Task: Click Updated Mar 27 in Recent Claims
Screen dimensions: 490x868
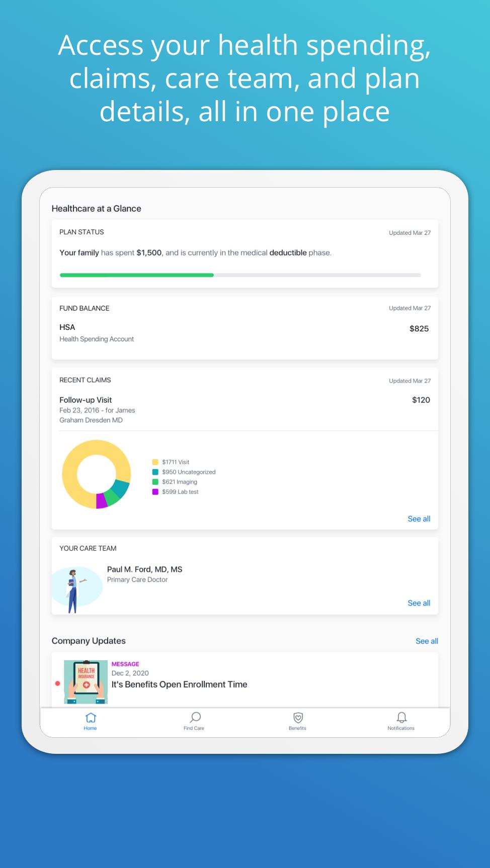Action: point(410,381)
